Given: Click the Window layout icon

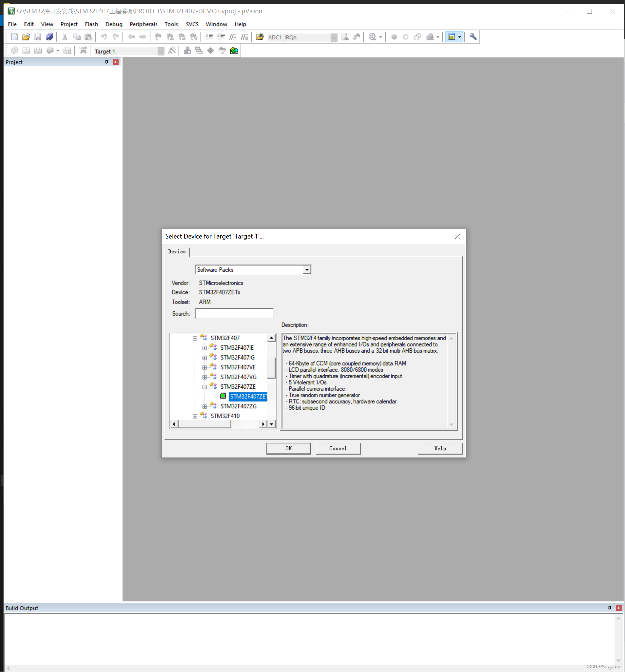Looking at the screenshot, I should coord(451,37).
